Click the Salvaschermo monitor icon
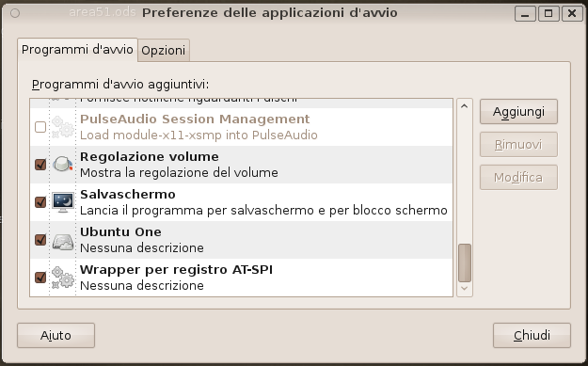The height and width of the screenshot is (366, 588). pos(63,202)
